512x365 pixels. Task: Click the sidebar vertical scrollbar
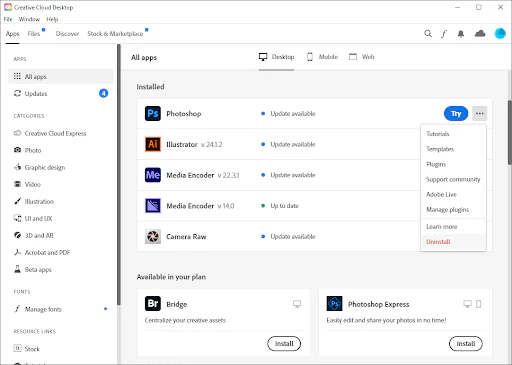[x=119, y=175]
